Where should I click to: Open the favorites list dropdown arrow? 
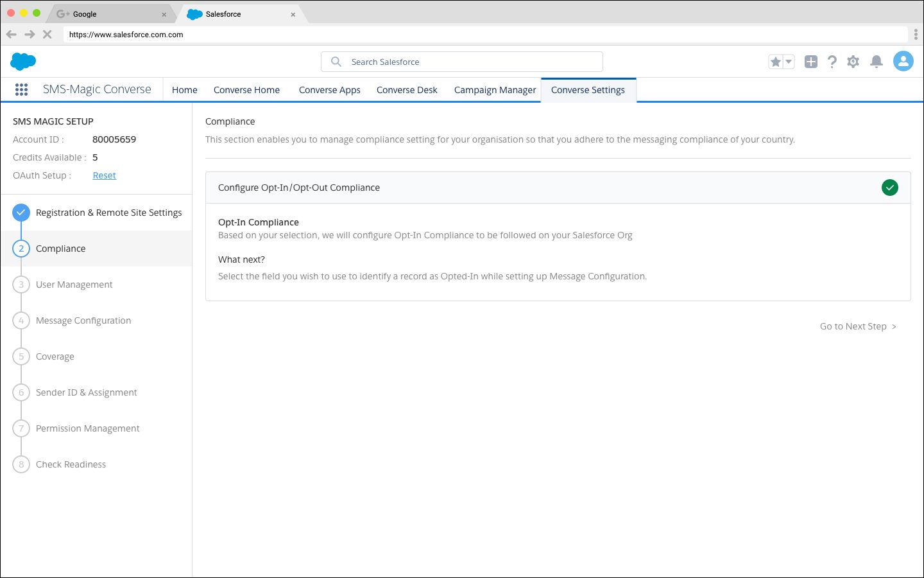(789, 62)
